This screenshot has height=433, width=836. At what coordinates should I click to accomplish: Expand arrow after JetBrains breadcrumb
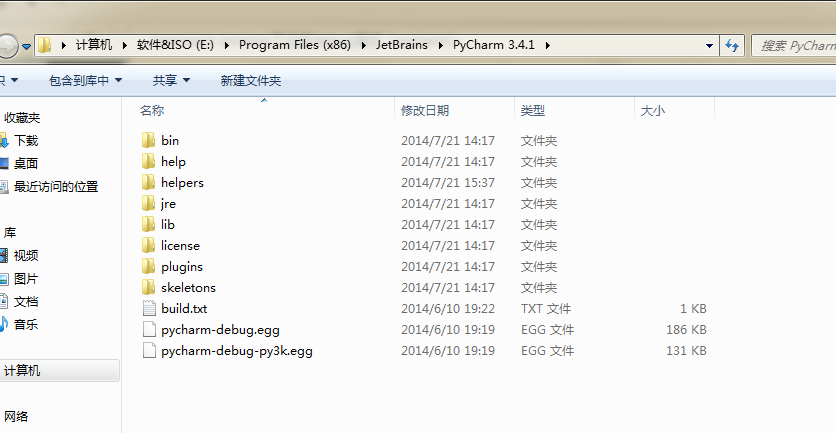coord(440,45)
